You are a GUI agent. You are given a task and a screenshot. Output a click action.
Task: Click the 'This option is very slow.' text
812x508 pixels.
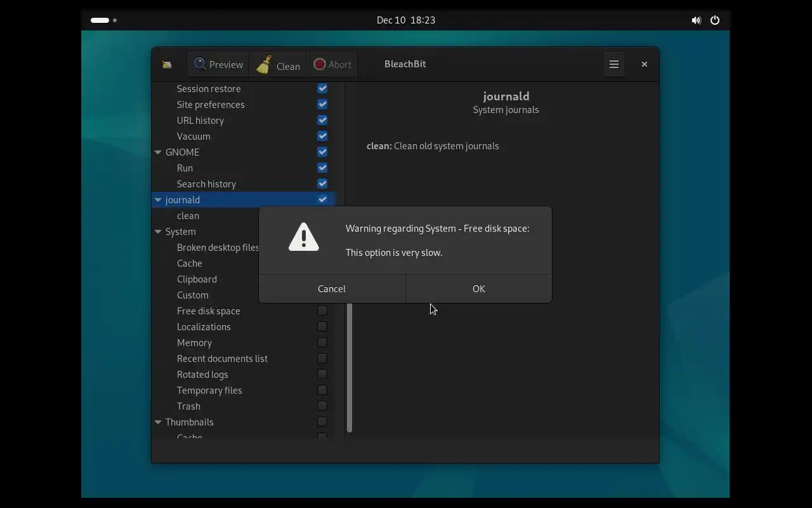pos(394,253)
